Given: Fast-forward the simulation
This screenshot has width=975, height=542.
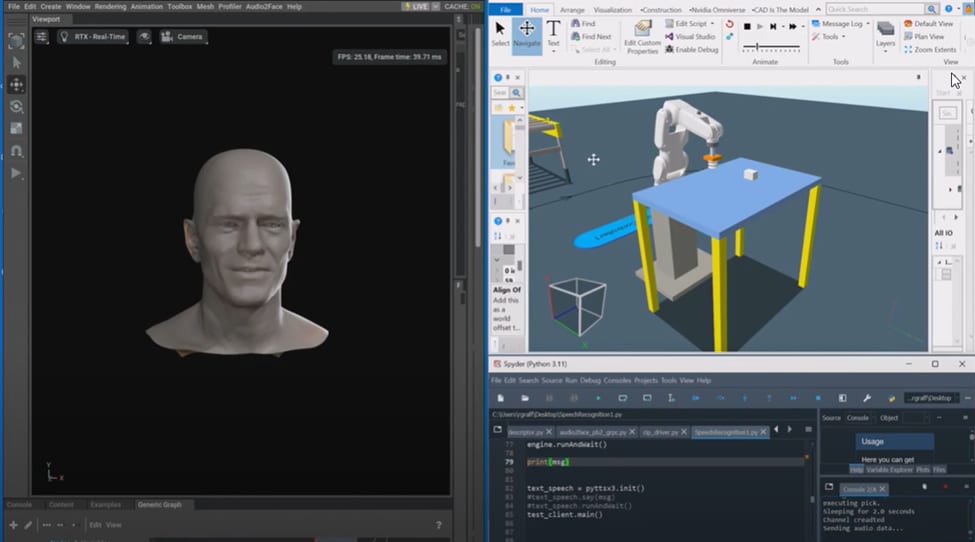Looking at the screenshot, I should [792, 27].
